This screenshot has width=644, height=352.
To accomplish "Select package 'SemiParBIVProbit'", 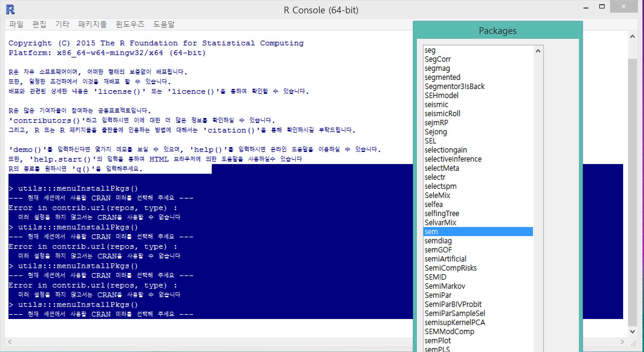I will (x=478, y=304).
